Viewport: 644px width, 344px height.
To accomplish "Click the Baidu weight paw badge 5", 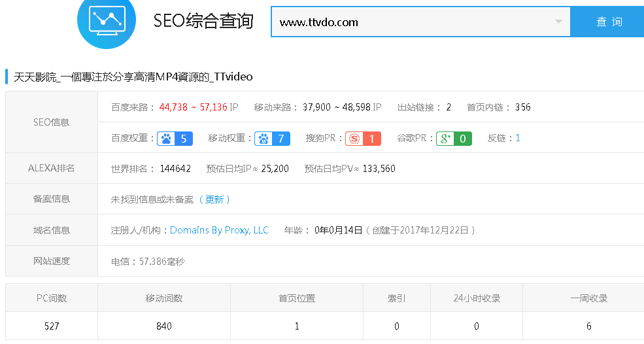I will click(175, 139).
